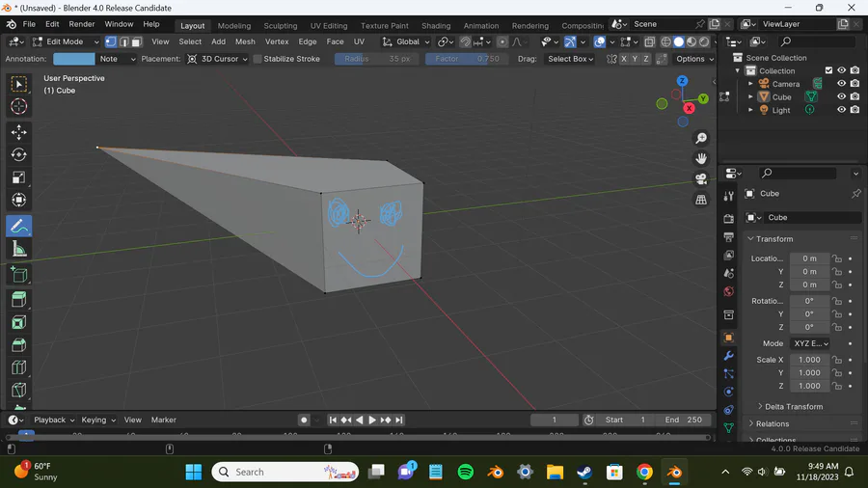Open the Note annotation layer dropdown
The image size is (868, 488).
click(x=117, y=59)
